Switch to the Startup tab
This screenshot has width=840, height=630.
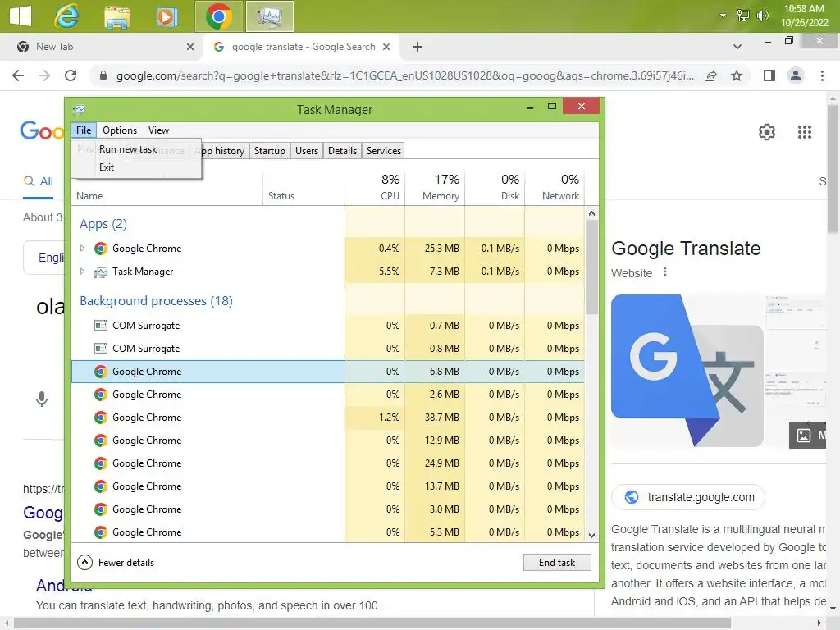click(x=269, y=151)
